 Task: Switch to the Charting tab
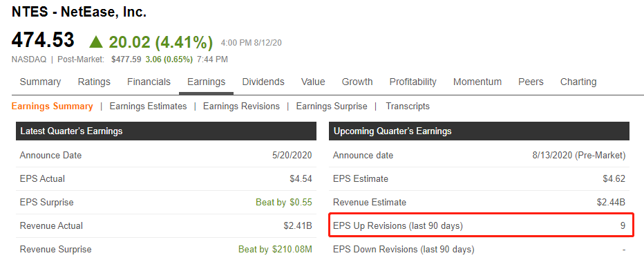pyautogui.click(x=578, y=82)
